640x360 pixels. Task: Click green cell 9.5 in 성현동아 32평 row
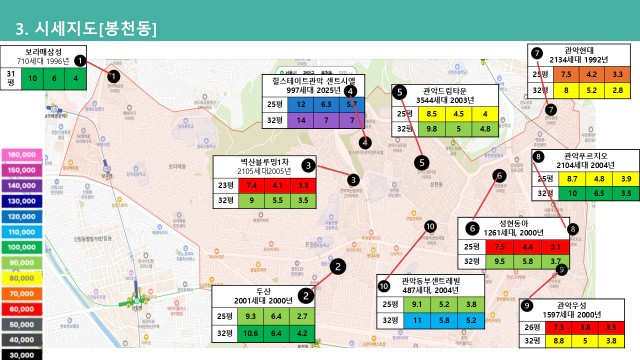tap(500, 261)
